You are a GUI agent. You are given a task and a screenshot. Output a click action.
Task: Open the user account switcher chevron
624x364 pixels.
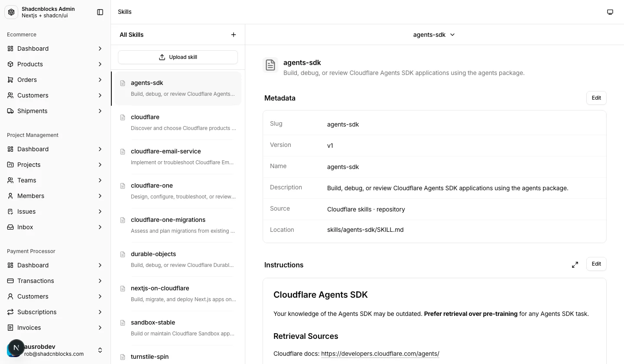(x=100, y=350)
